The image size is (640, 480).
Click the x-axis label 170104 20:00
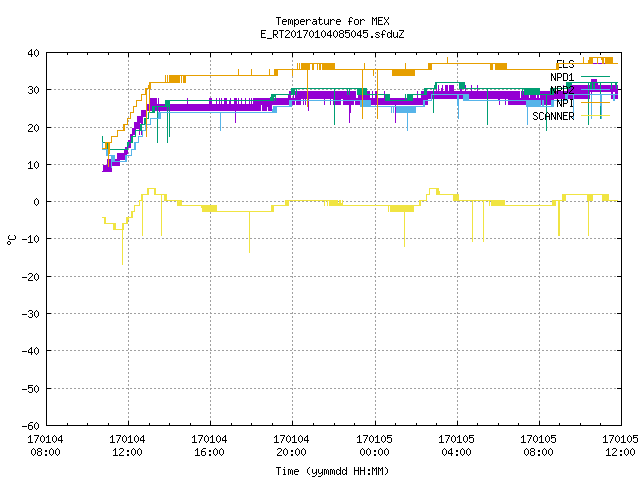point(291,446)
